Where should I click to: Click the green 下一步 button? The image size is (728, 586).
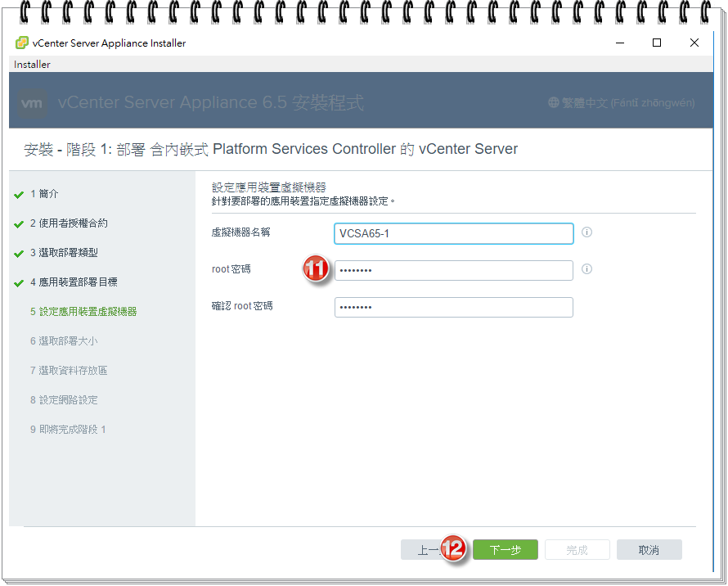pos(506,550)
